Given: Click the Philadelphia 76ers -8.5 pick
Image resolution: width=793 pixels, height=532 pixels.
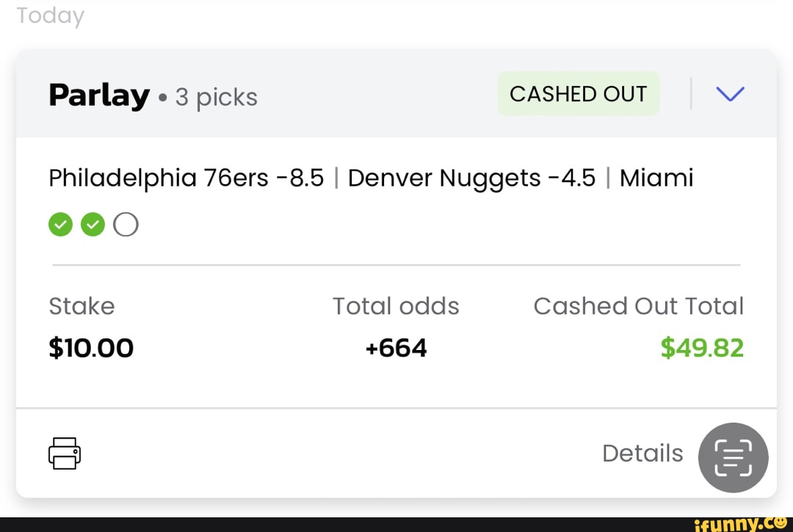Looking at the screenshot, I should pyautogui.click(x=186, y=178).
